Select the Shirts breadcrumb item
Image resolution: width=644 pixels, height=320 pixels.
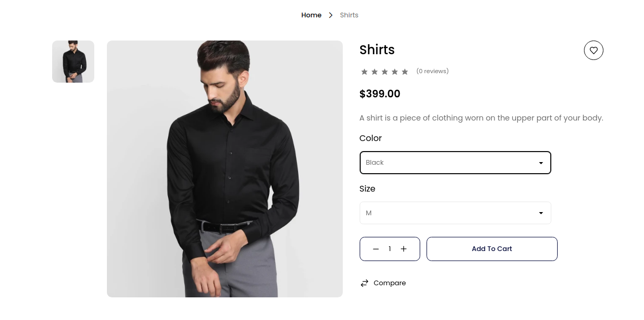pyautogui.click(x=349, y=15)
